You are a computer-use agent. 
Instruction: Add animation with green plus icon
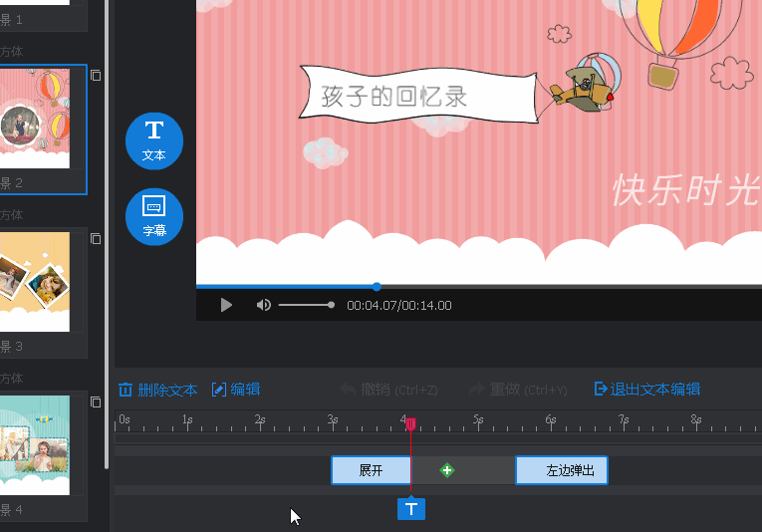click(447, 470)
